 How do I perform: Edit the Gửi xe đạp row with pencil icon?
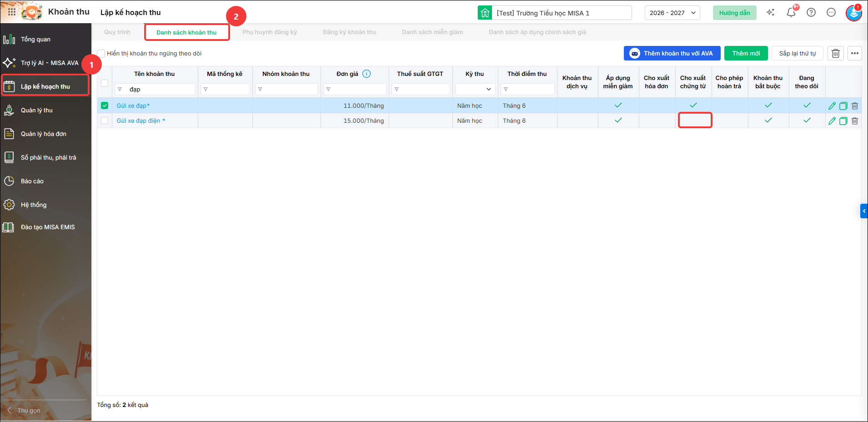pos(832,106)
